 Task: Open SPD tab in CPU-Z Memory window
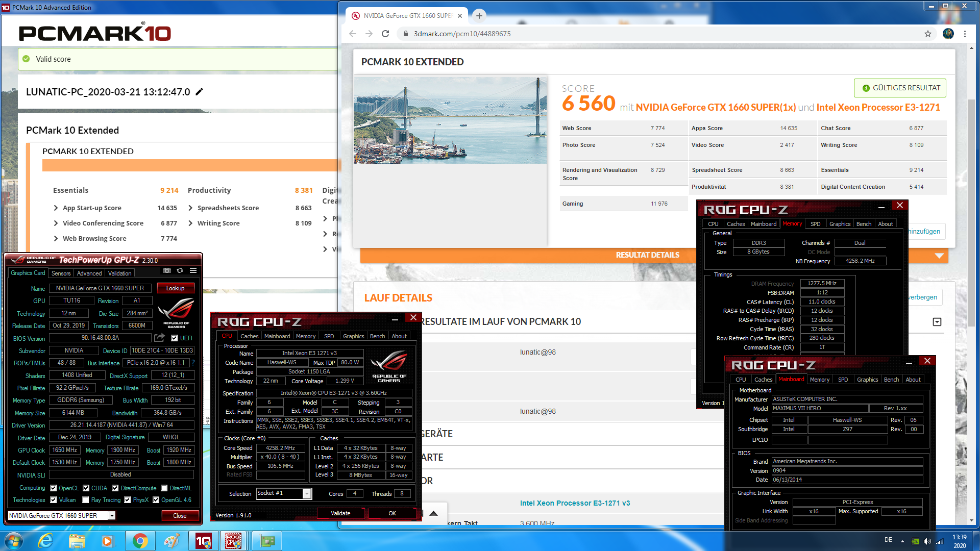point(816,224)
